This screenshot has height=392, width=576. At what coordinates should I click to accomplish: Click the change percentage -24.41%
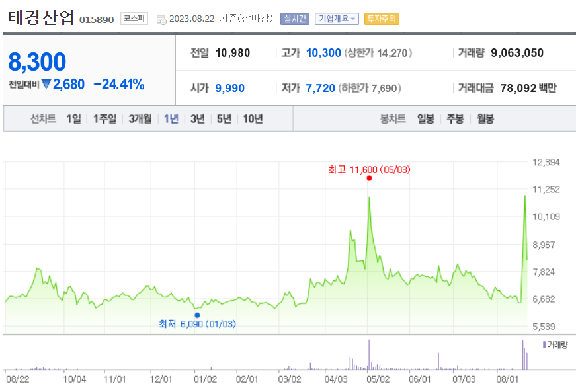tap(118, 84)
